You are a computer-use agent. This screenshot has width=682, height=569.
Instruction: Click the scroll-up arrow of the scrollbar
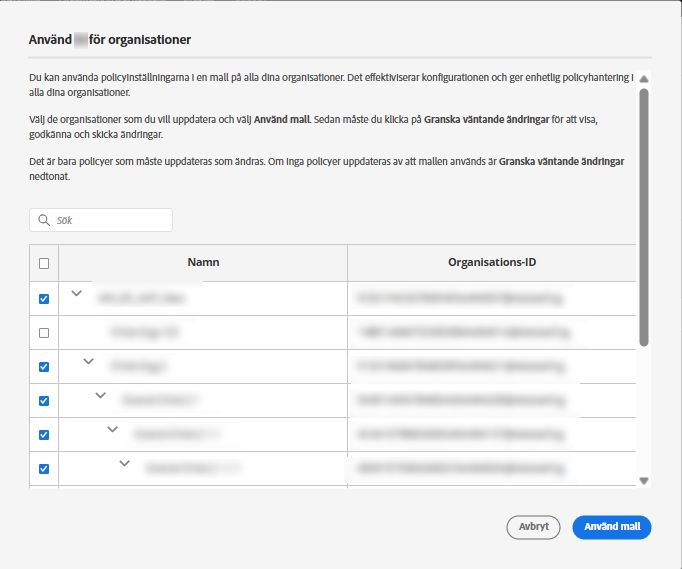(x=644, y=79)
